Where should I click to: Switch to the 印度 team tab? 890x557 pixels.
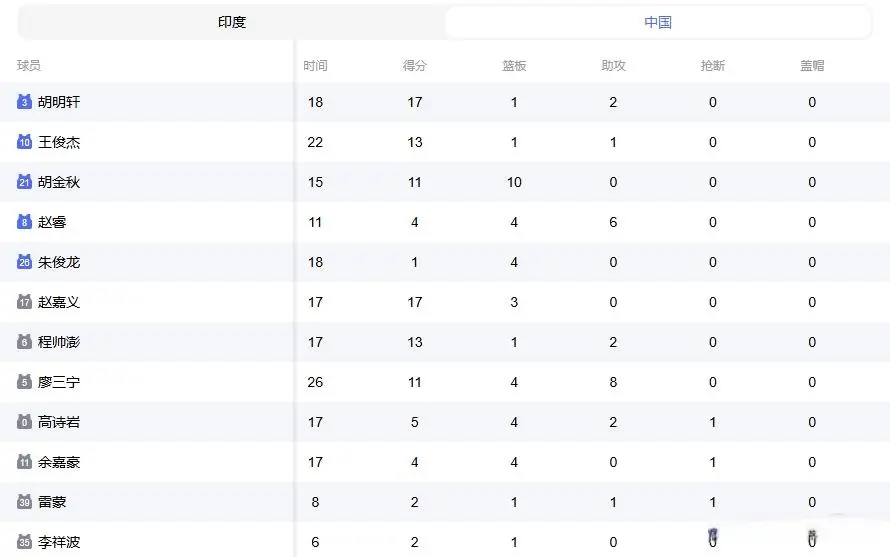(x=232, y=22)
